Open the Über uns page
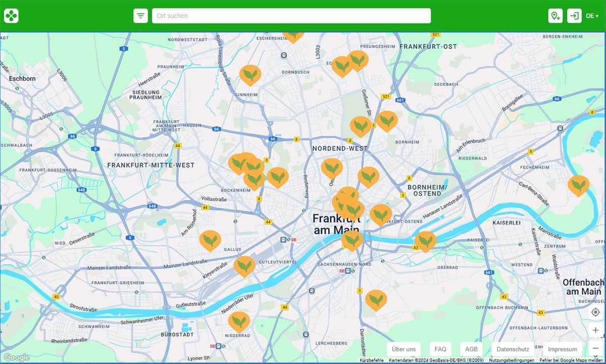The width and height of the screenshot is (606, 364). point(403,349)
